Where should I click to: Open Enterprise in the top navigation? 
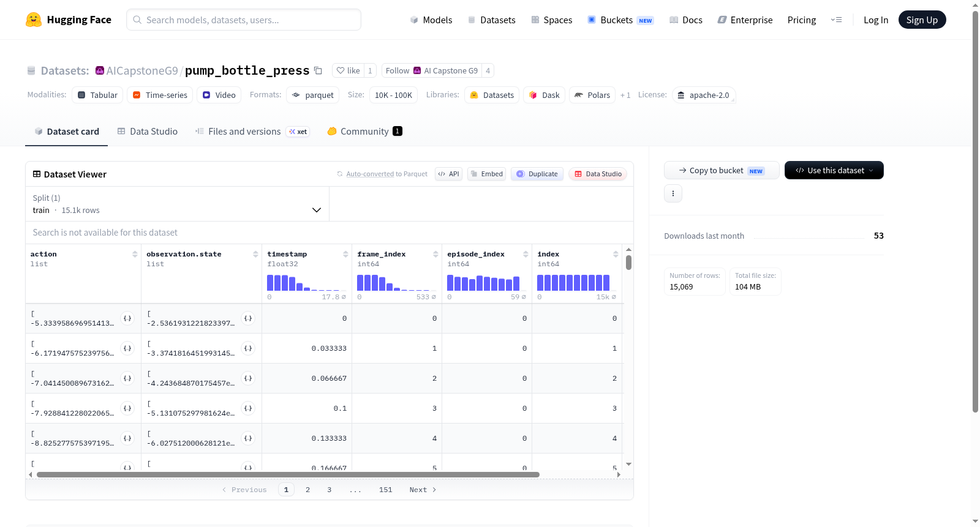pos(745,20)
